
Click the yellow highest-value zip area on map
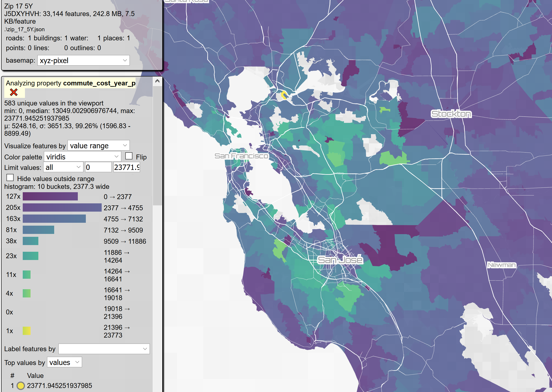click(284, 95)
